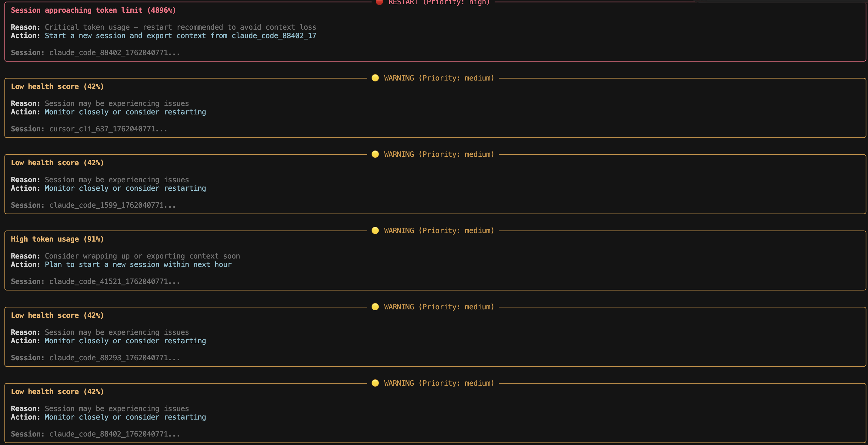The height and width of the screenshot is (445, 868).
Task: Click session id cursor_cli_637_1762040771
Action: 108,129
